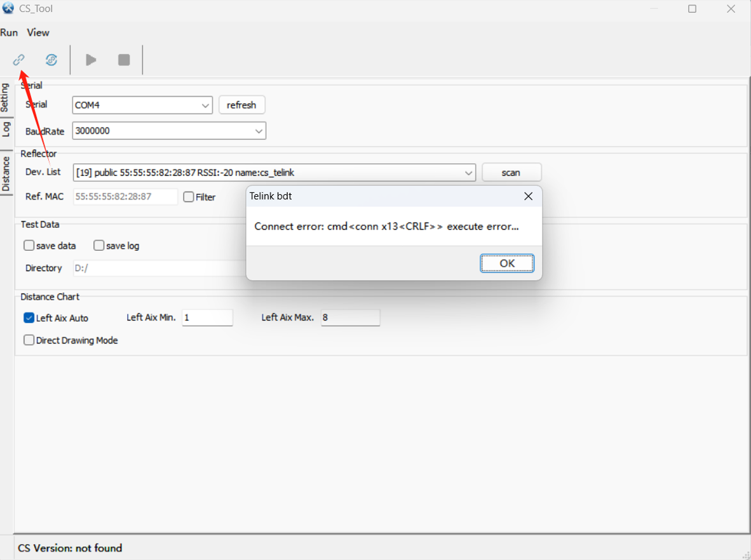751x560 pixels.
Task: Click the CS_Tool app icon in title bar
Action: point(8,9)
